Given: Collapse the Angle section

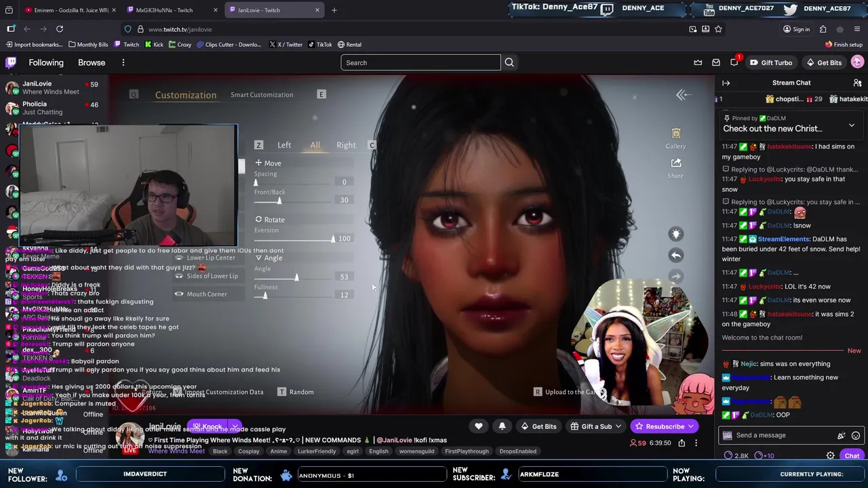Looking at the screenshot, I should coord(269,258).
